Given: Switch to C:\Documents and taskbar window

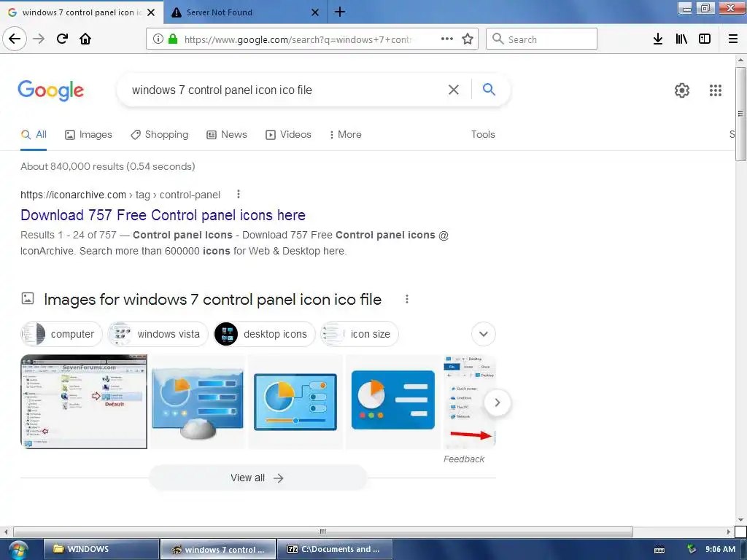Looking at the screenshot, I should click(335, 549).
